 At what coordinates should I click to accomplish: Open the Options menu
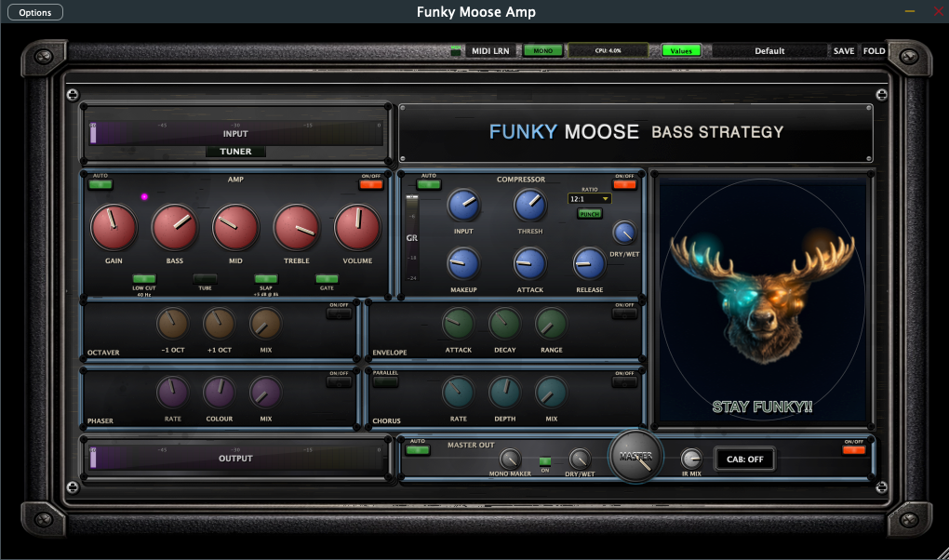click(x=34, y=11)
